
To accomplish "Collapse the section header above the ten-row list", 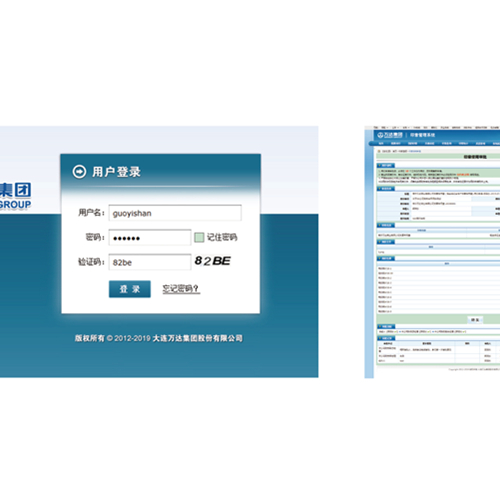I will point(386,258).
